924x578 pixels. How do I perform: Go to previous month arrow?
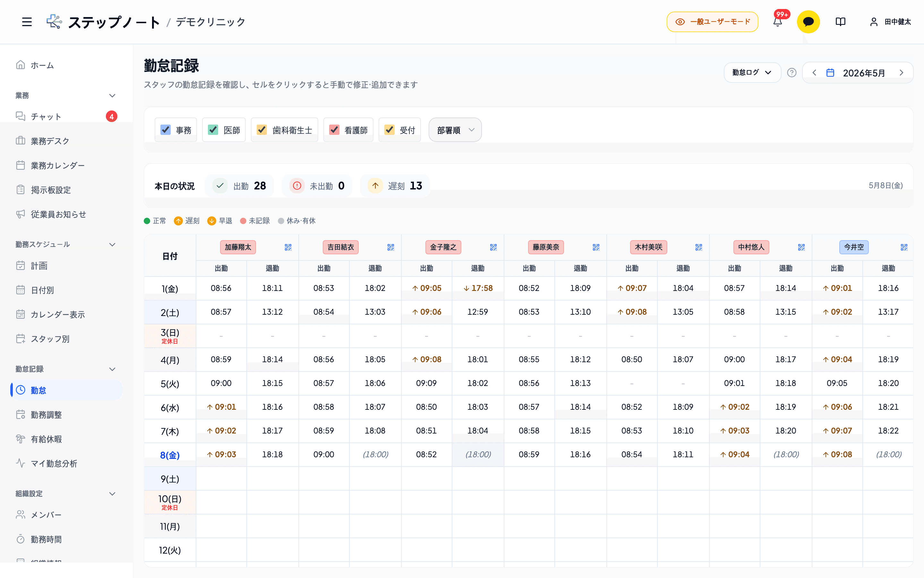(x=814, y=73)
